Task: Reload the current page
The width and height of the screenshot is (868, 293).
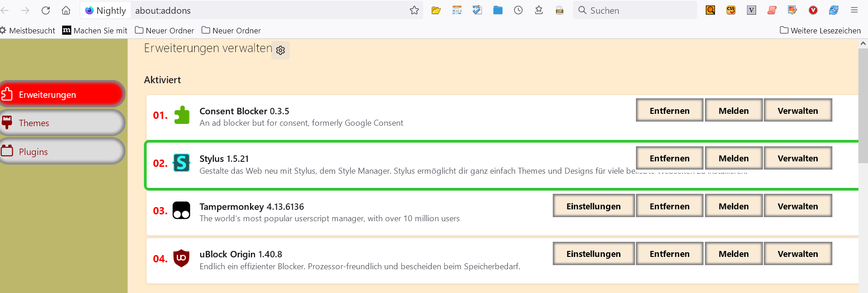Action: [x=46, y=10]
